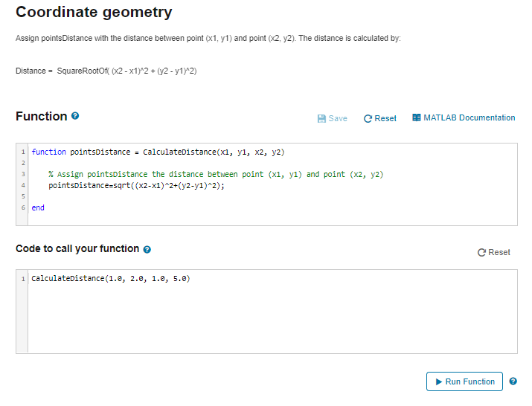Click the Reset arrow icon above the call-code editor

point(481,252)
